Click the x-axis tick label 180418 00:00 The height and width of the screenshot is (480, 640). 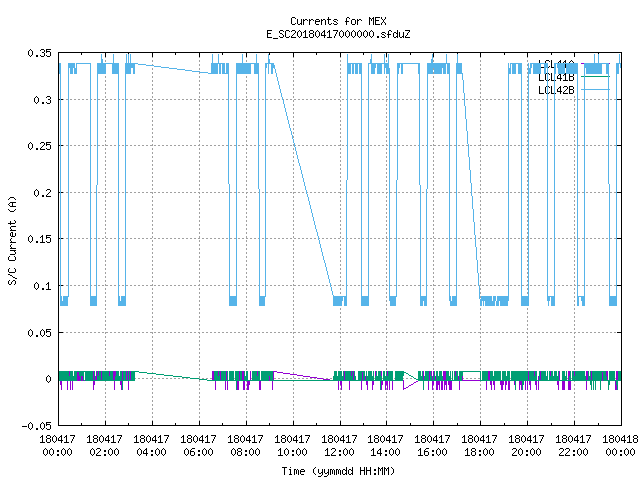(x=620, y=446)
